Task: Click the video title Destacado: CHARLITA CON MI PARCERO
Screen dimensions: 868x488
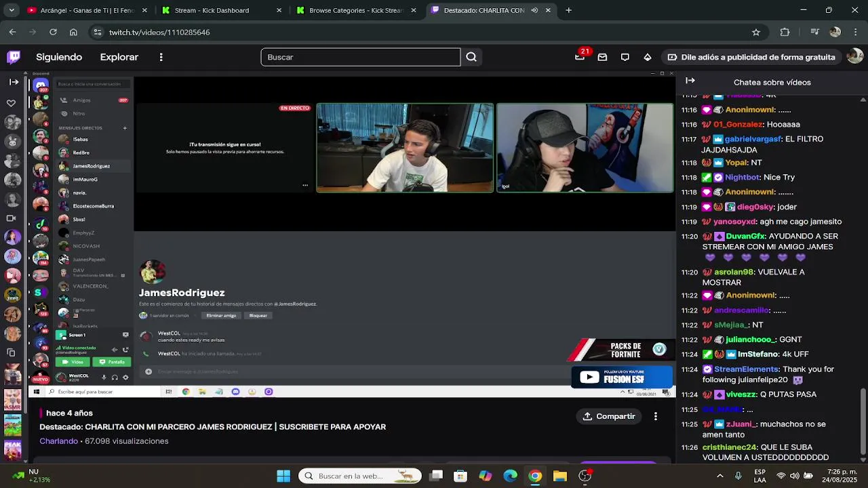Action: click(212, 427)
